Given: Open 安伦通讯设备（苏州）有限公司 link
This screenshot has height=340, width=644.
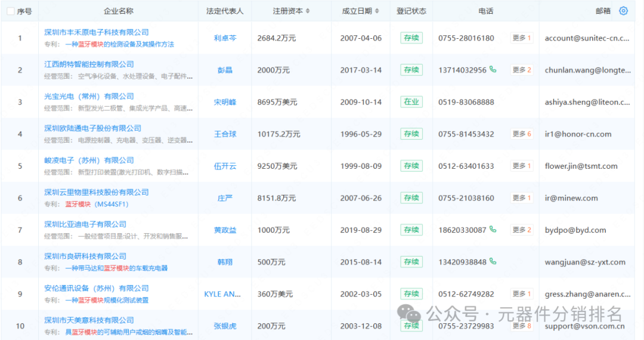Looking at the screenshot, I should pos(97,288).
